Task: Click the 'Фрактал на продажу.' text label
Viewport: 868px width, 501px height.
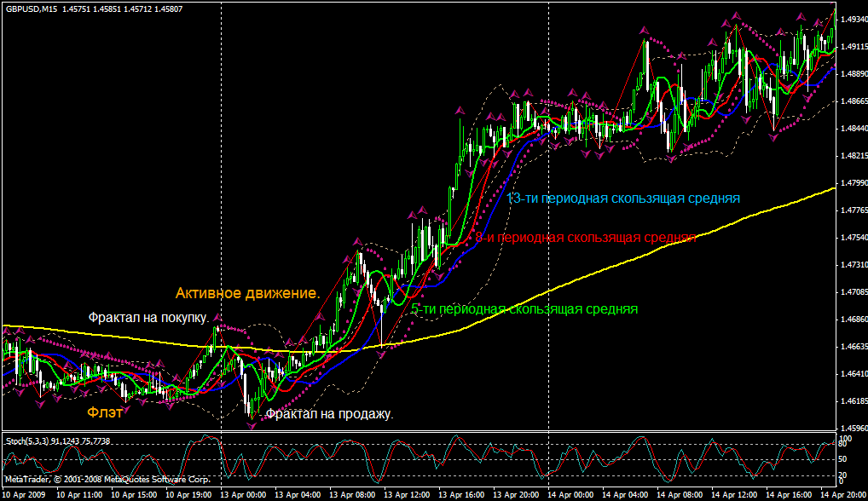Action: click(330, 415)
